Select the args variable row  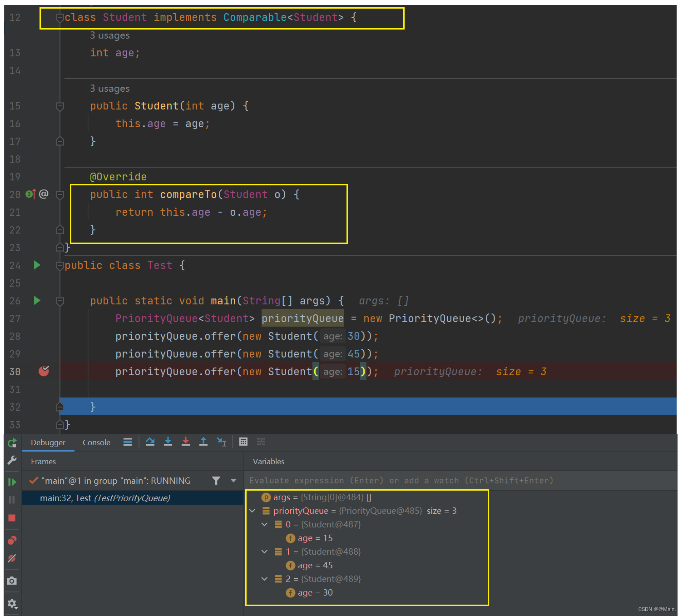317,497
